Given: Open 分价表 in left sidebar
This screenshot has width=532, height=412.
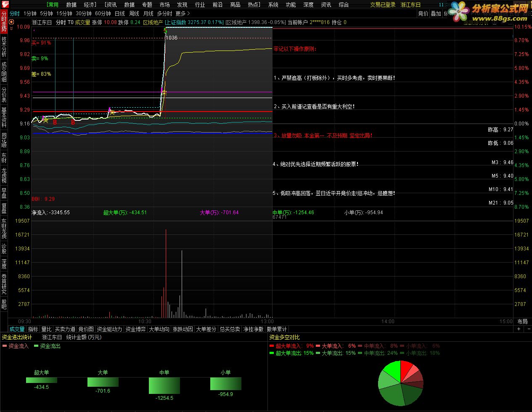Looking at the screenshot, I should (4, 95).
